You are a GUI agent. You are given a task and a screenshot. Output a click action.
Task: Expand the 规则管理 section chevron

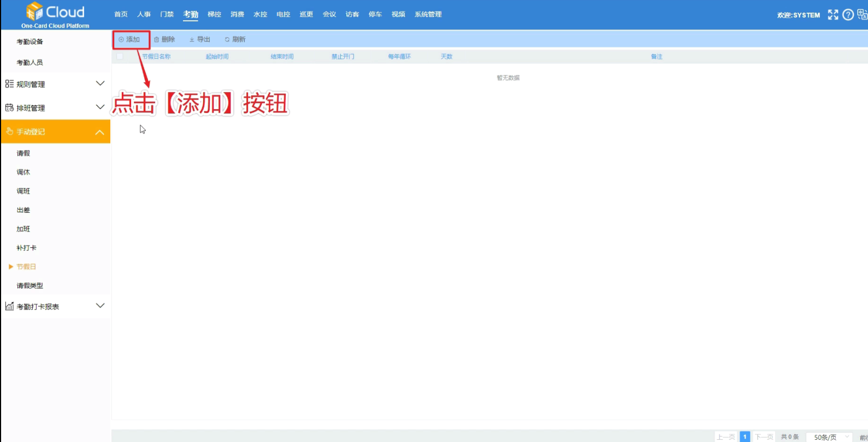(x=100, y=83)
